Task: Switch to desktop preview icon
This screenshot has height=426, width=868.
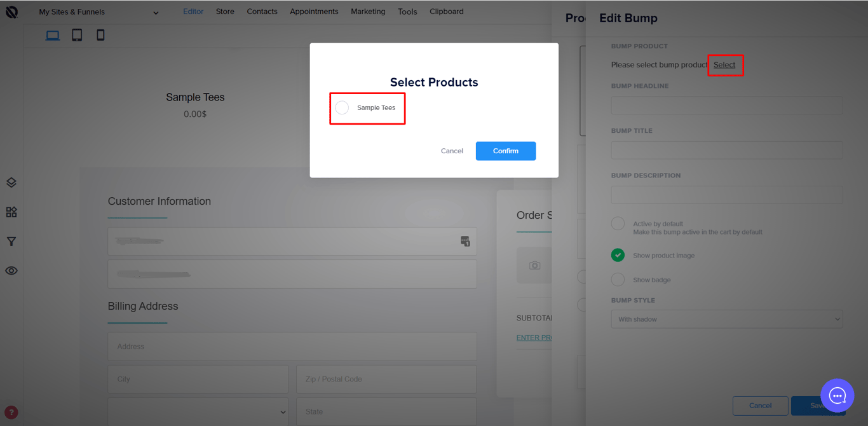Action: [53, 36]
